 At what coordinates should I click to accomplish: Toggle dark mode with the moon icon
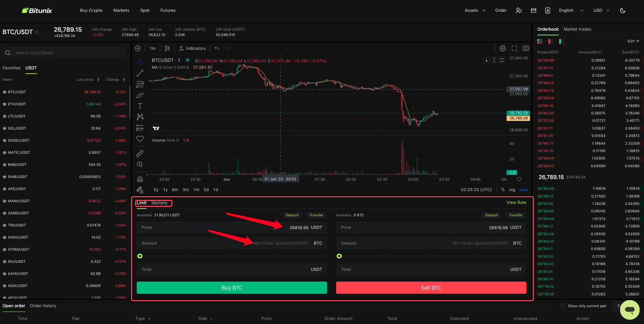pyautogui.click(x=622, y=10)
